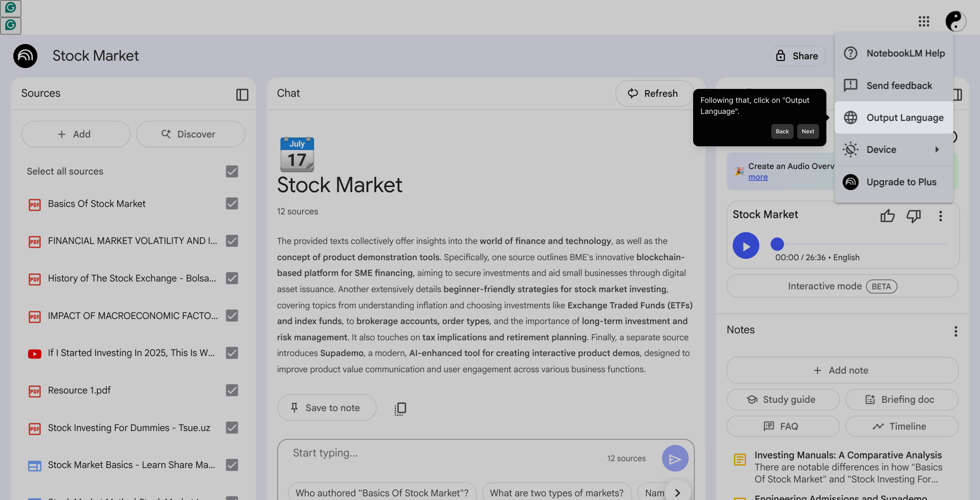Click PDF icon of Resource 1.pdf
980x500 pixels.
click(35, 391)
